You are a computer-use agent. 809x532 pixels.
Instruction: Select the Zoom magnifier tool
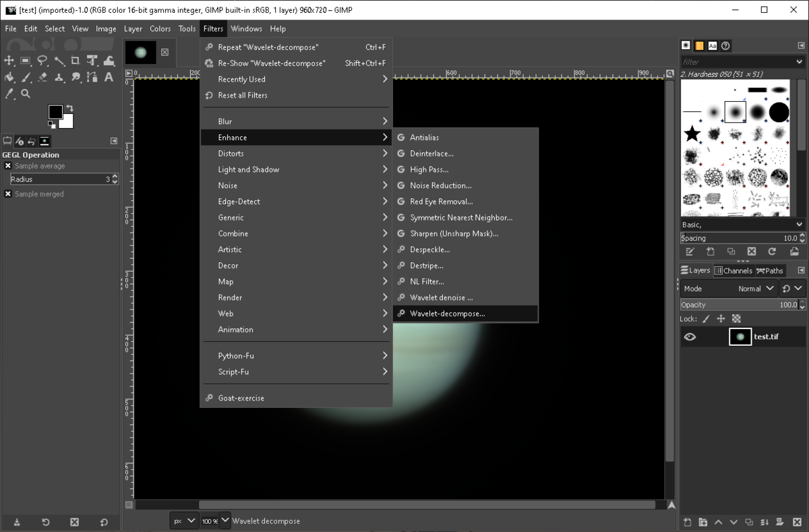tap(26, 94)
